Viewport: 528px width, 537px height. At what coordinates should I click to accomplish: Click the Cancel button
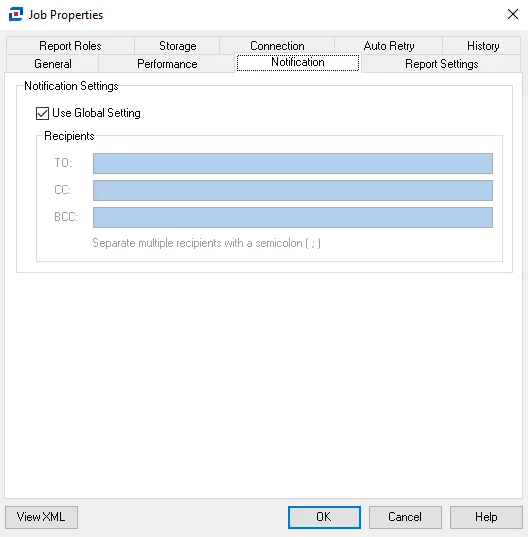click(x=405, y=517)
